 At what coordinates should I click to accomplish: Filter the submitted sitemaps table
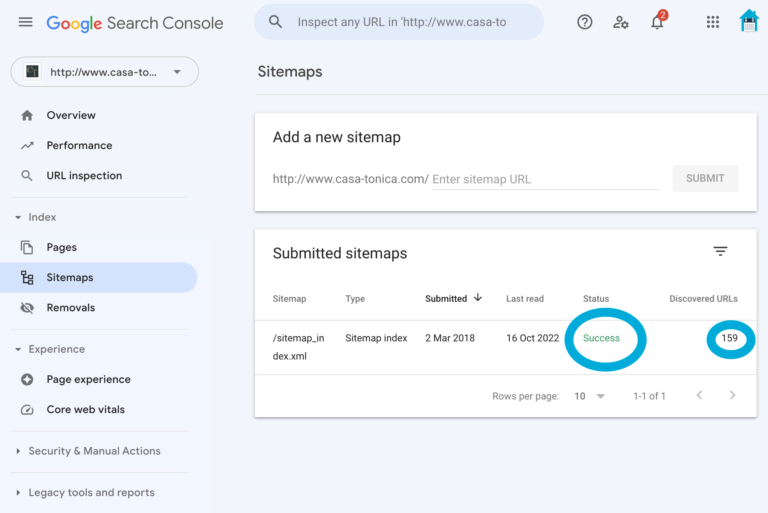coord(720,252)
